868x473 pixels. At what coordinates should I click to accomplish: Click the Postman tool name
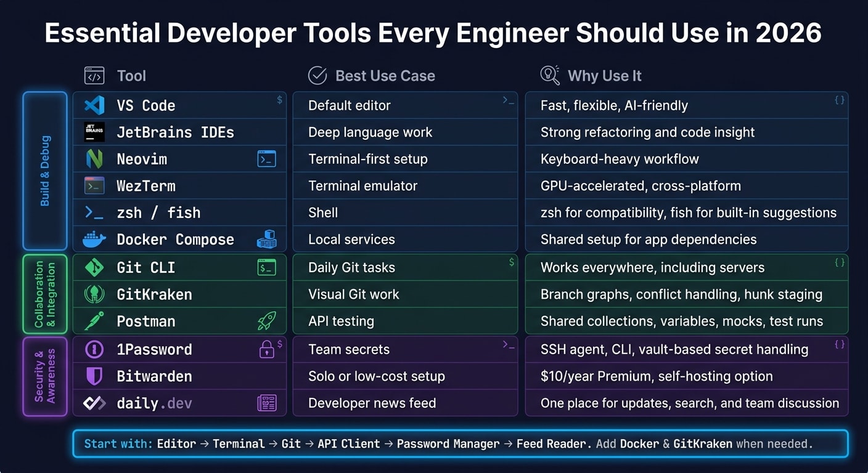point(146,321)
